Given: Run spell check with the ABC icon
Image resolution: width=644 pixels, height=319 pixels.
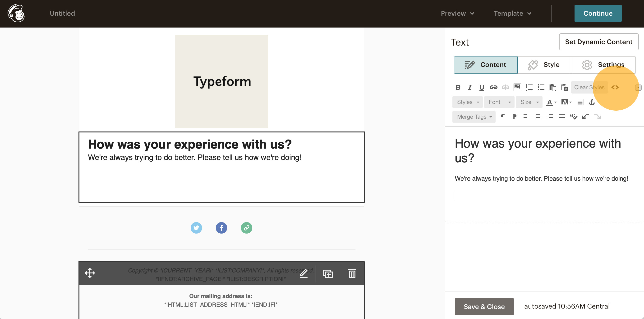Looking at the screenshot, I should coord(574,117).
